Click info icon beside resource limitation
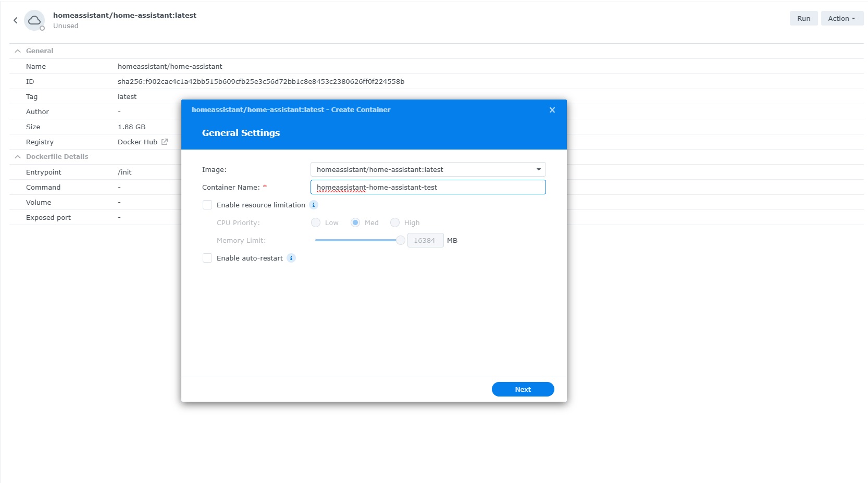This screenshot has width=868, height=483. (314, 205)
